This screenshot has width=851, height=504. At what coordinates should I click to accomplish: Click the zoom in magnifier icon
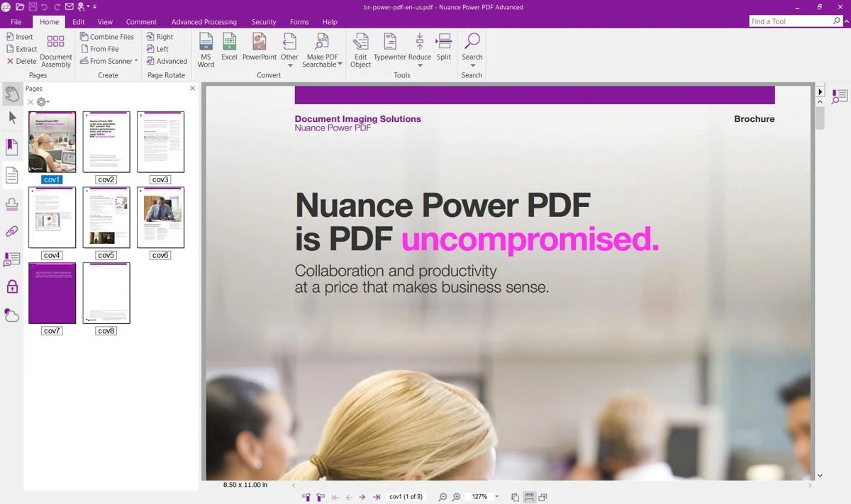pos(457,497)
